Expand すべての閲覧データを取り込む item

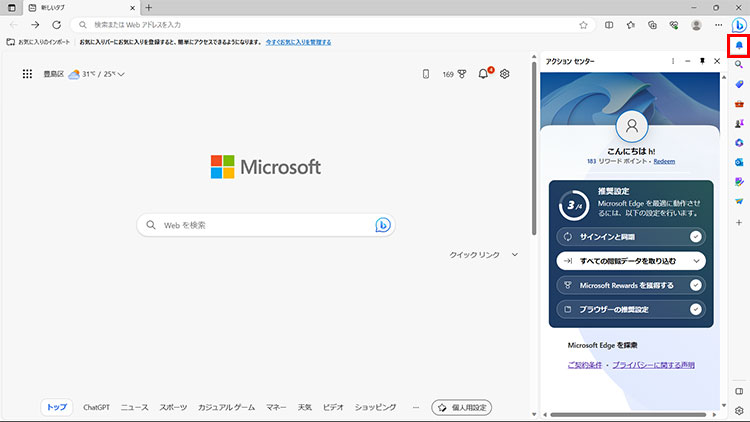point(631,261)
